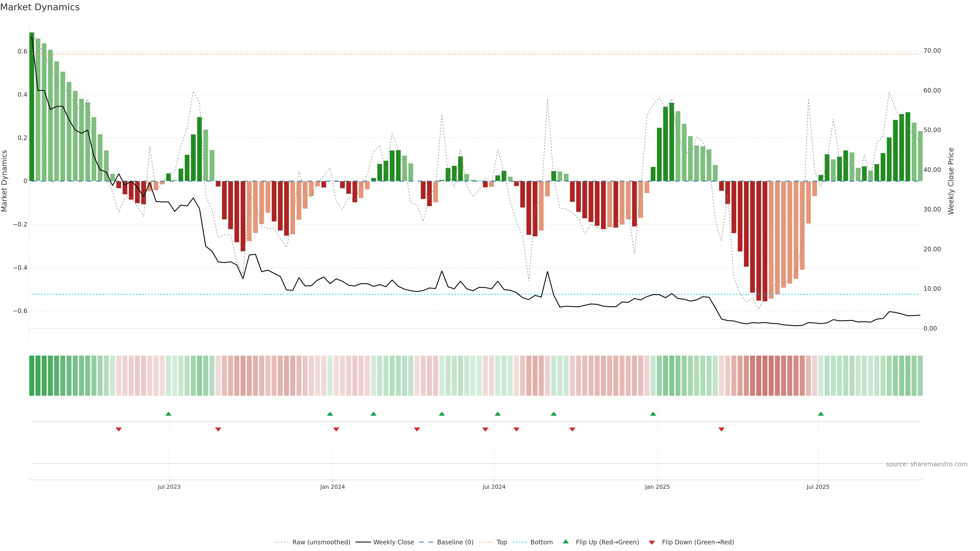
Task: Toggle the Bottom legend entry
Action: (541, 542)
